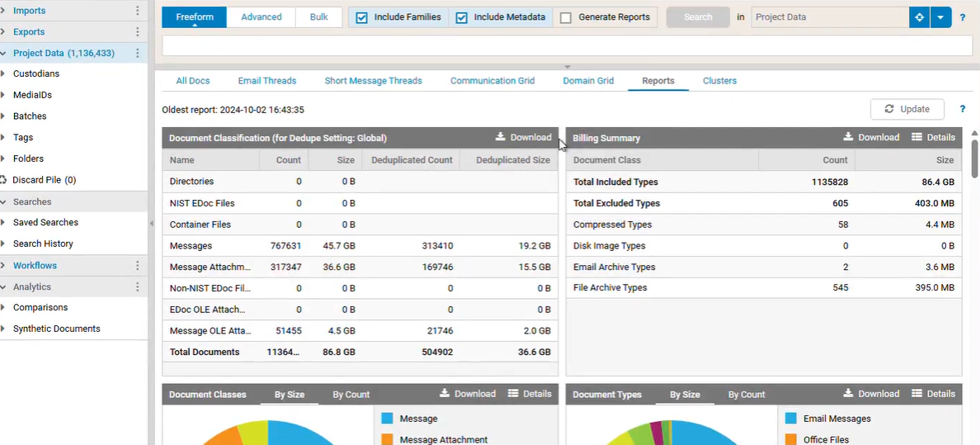Download the Document Types chart
This screenshot has width=980, height=445.
click(x=871, y=394)
